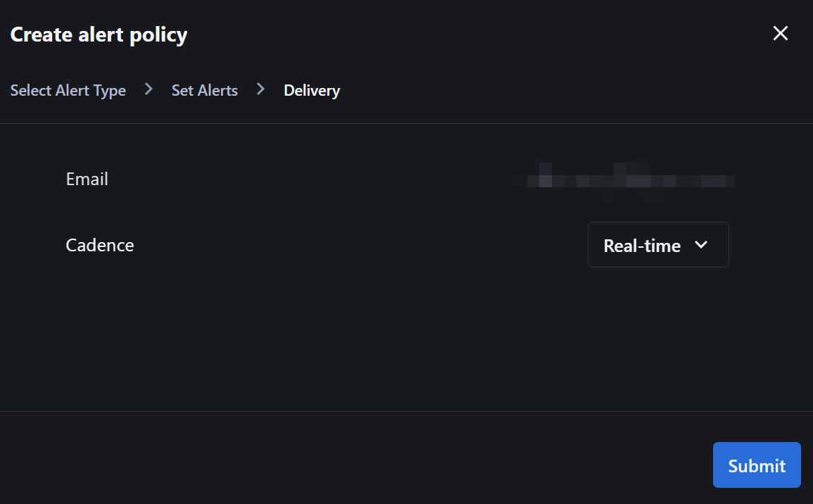Click the Email field label
The width and height of the screenshot is (813, 504).
(x=87, y=179)
